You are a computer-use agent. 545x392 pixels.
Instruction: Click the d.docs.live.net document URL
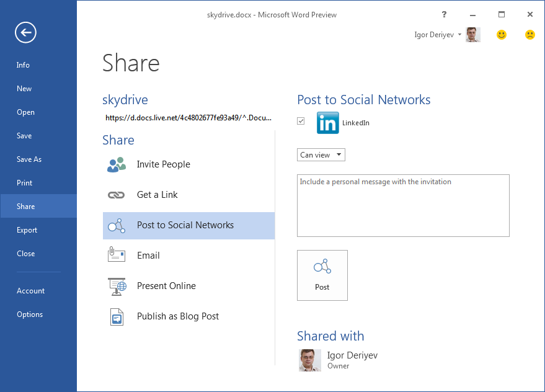point(188,117)
